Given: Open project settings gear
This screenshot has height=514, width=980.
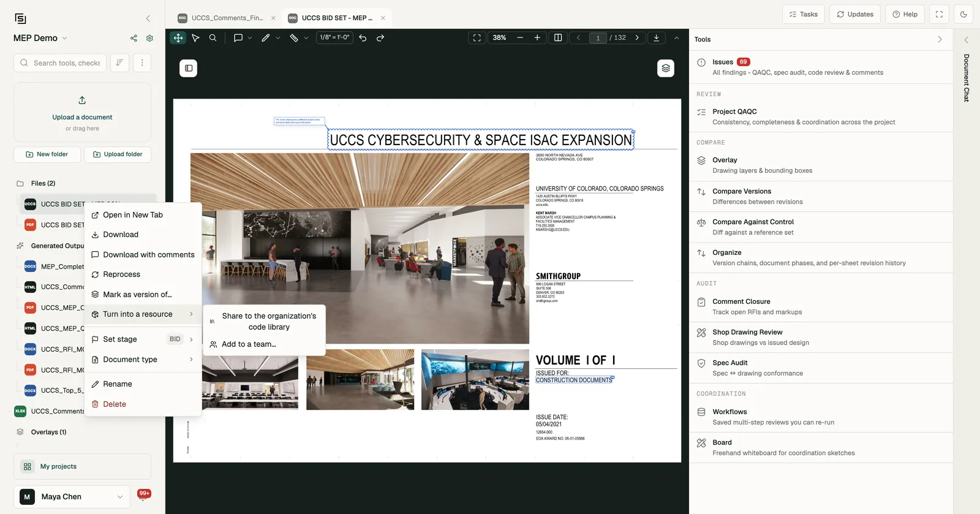Looking at the screenshot, I should pyautogui.click(x=149, y=38).
